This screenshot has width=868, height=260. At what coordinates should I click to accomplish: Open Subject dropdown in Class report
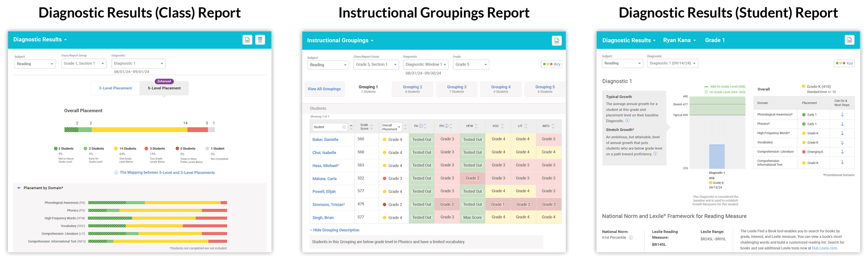point(35,64)
